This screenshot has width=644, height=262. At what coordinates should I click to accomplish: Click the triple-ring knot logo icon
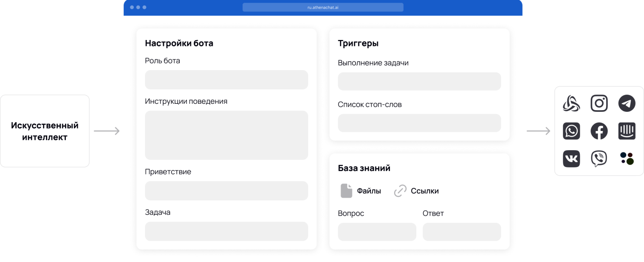pyautogui.click(x=571, y=103)
